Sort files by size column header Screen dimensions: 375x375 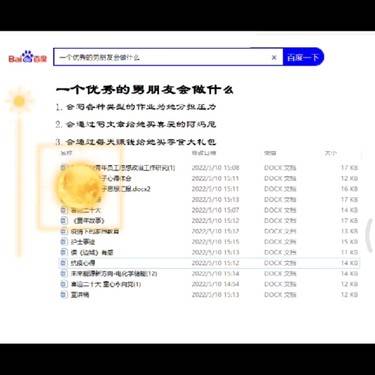[x=331, y=153]
